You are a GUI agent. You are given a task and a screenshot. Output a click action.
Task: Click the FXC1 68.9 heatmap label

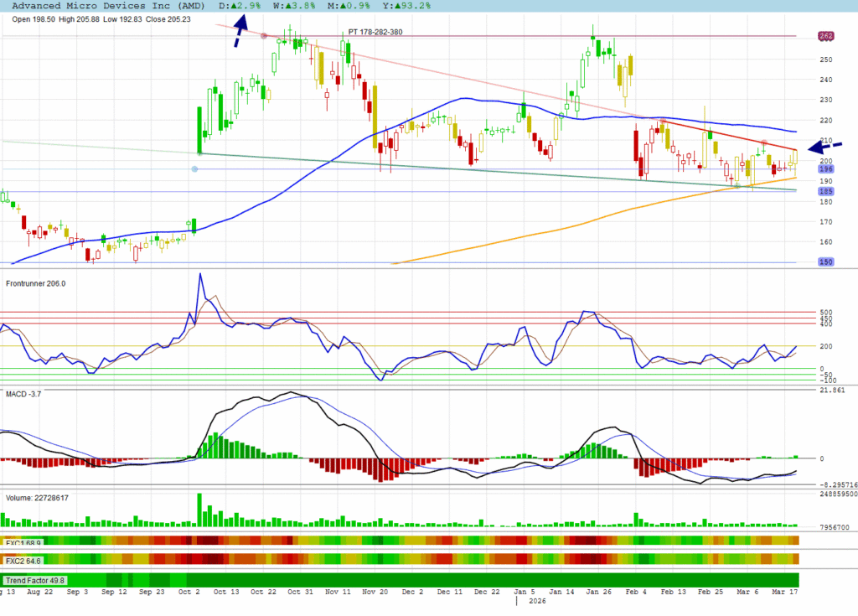coord(23,542)
